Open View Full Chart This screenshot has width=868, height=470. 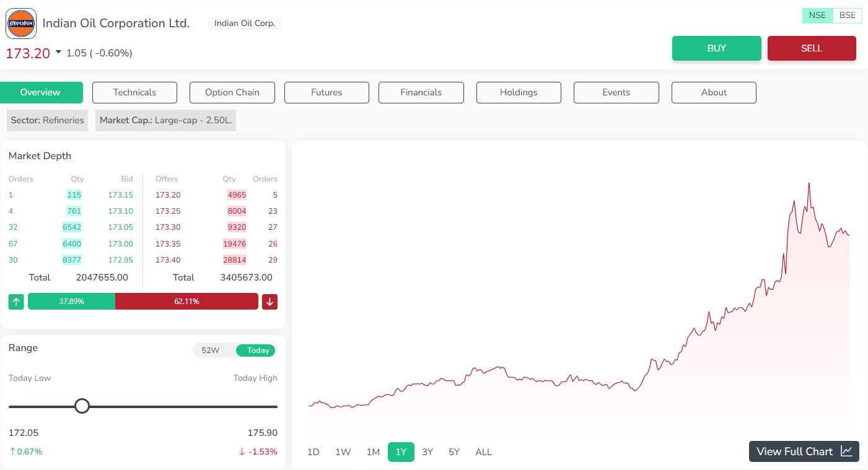point(804,451)
